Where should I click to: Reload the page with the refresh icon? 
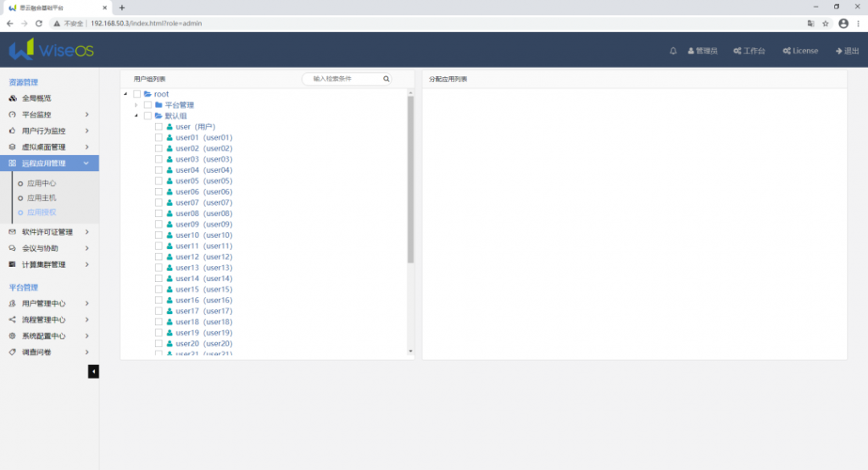pyautogui.click(x=38, y=23)
